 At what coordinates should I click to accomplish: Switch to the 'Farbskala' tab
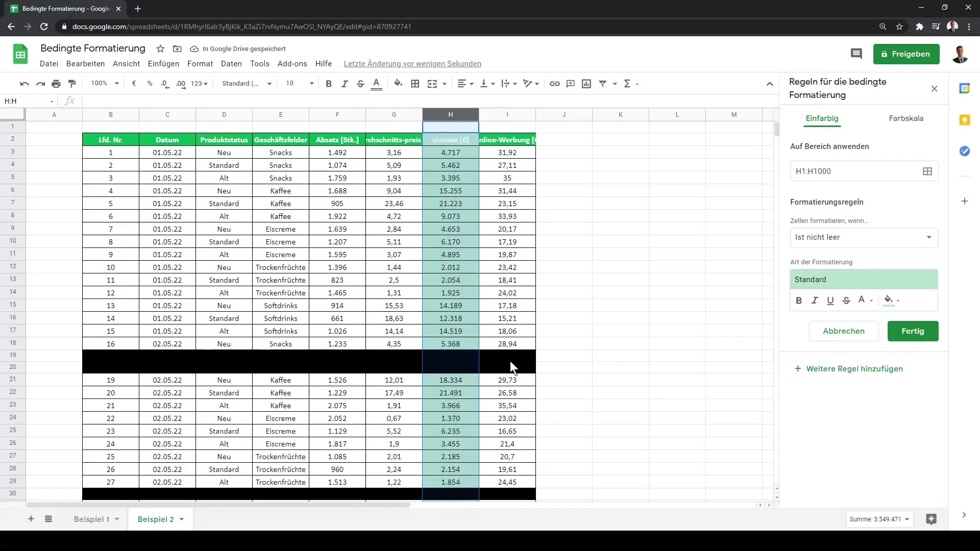(x=906, y=118)
